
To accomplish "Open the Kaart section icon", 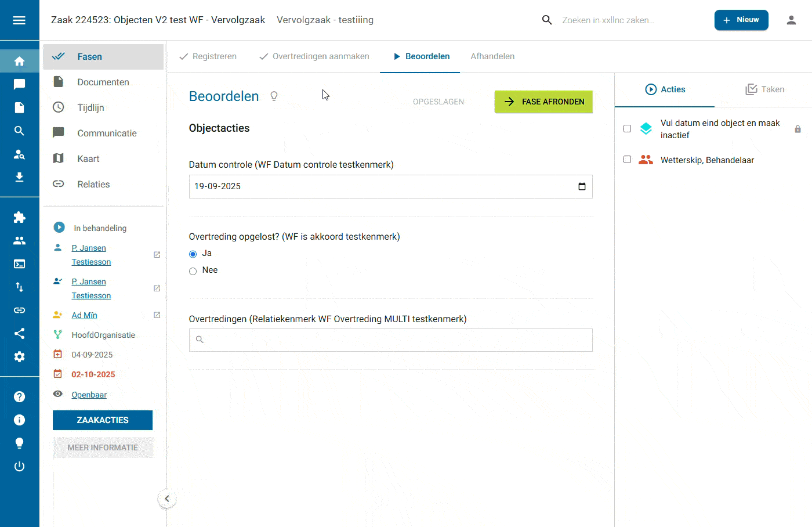I will click(58, 158).
